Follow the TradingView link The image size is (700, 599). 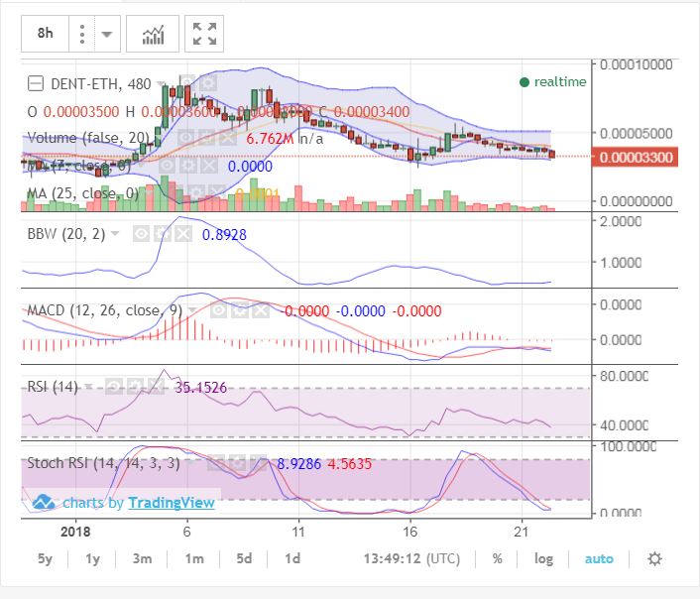click(x=171, y=503)
